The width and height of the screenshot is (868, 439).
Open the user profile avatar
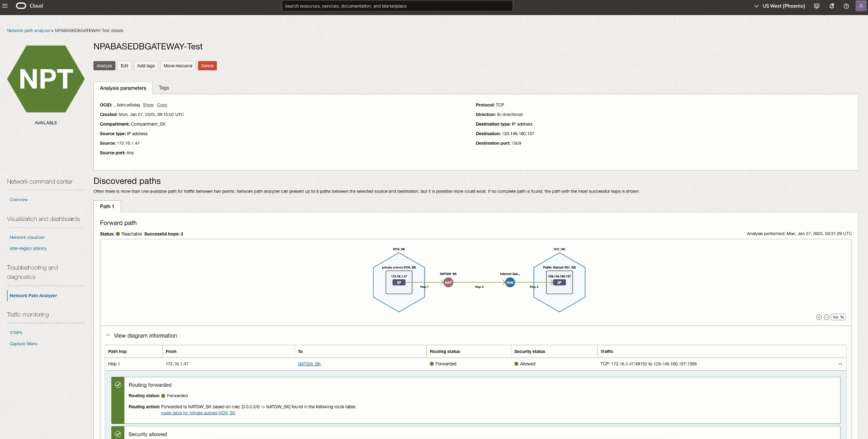pos(861,6)
